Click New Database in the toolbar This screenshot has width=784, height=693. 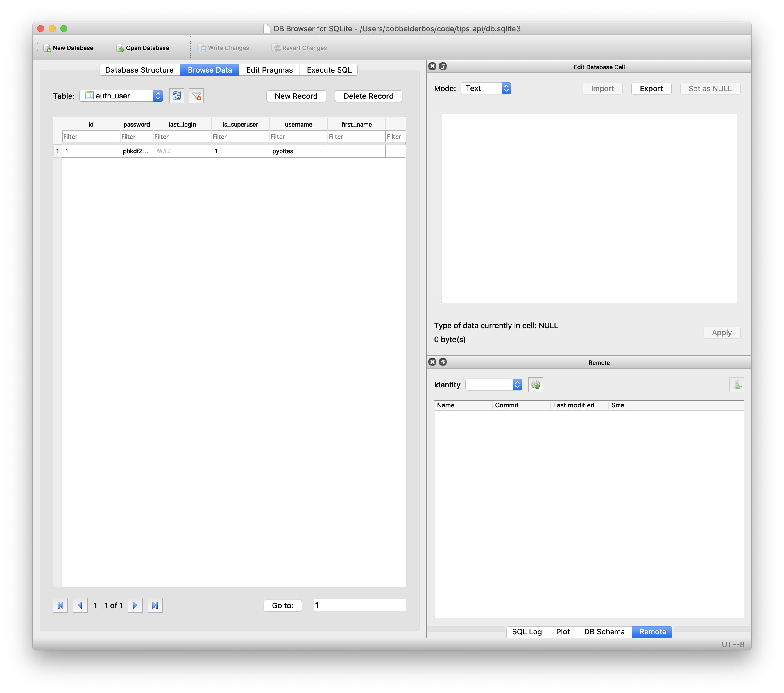(68, 48)
